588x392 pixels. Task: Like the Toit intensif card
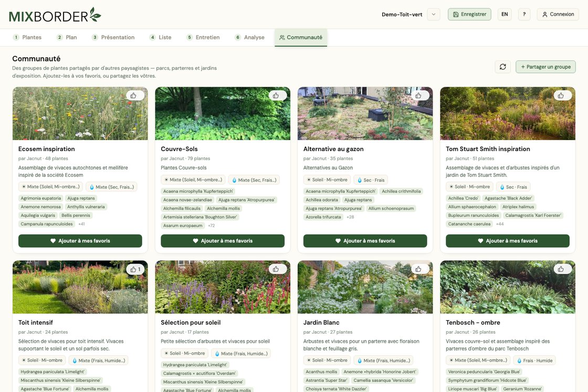click(135, 269)
